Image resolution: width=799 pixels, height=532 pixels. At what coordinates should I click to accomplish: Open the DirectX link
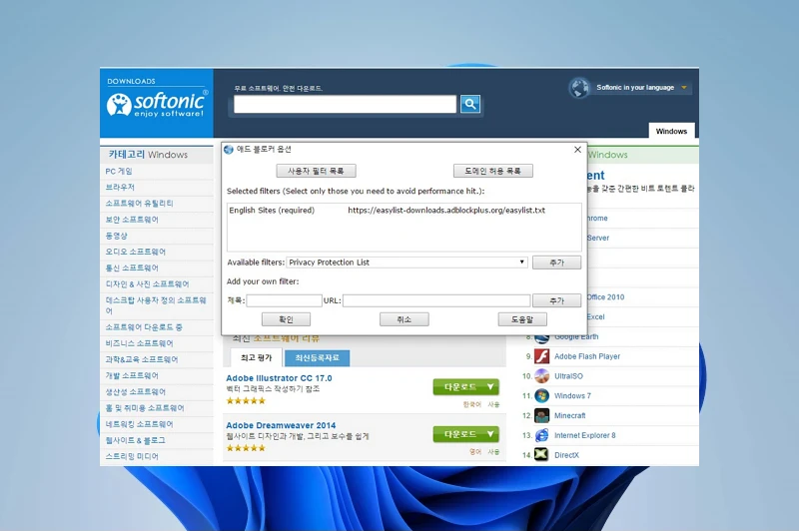tap(566, 455)
